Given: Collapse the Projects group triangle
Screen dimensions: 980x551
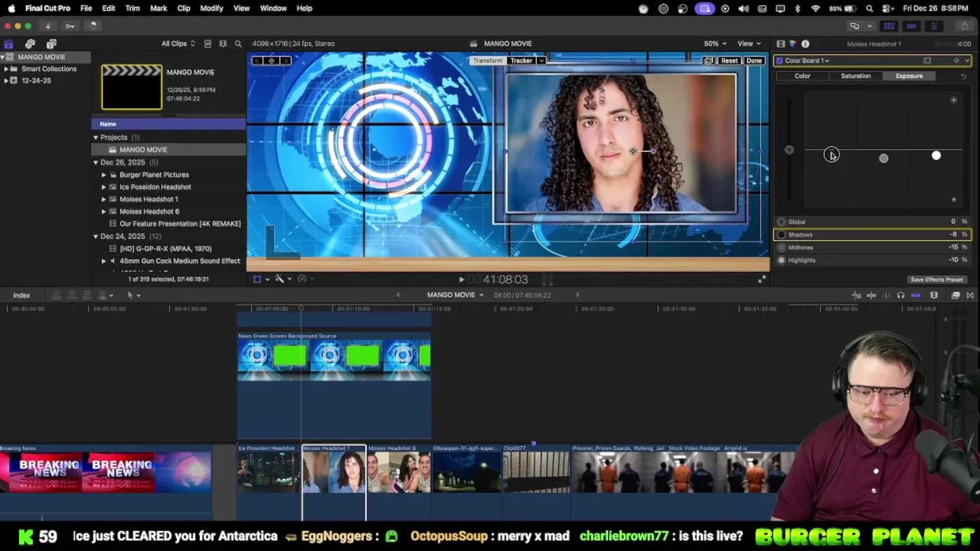Looking at the screenshot, I should (x=96, y=138).
